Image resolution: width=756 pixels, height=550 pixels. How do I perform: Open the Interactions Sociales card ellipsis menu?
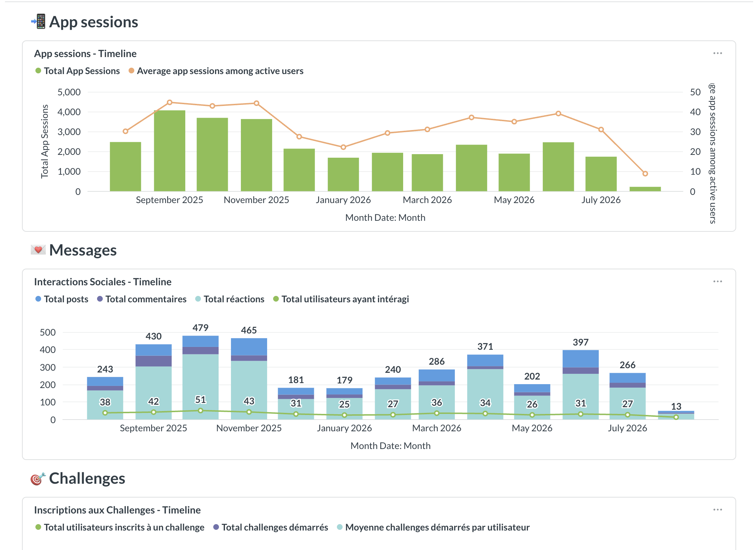pyautogui.click(x=717, y=282)
